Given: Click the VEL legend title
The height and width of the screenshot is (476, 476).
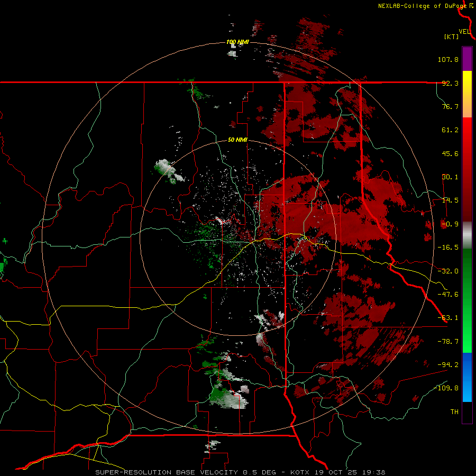Looking at the screenshot, I should (464, 32).
